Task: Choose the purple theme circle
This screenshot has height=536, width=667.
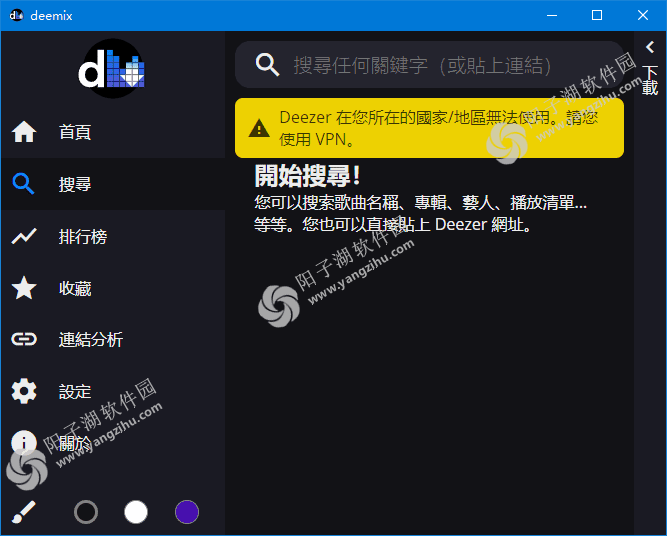Action: [187, 512]
